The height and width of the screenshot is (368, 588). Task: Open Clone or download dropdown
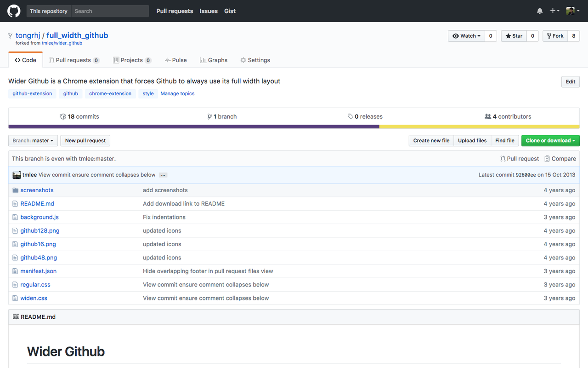point(550,141)
